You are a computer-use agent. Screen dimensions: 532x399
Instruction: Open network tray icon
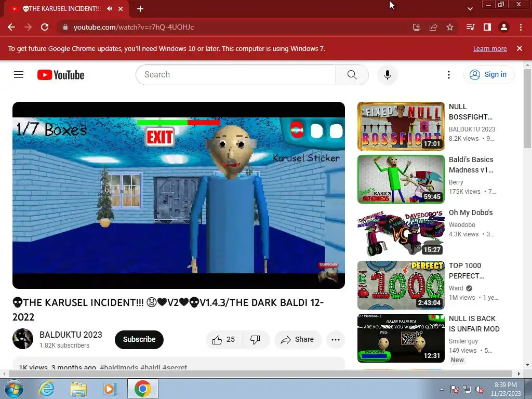tap(467, 389)
